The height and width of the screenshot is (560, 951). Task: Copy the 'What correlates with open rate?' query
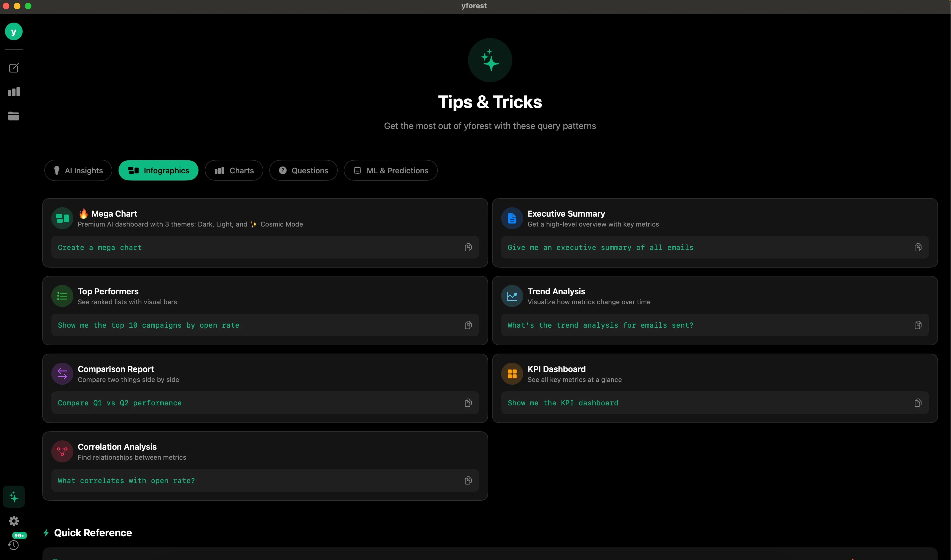[468, 481]
